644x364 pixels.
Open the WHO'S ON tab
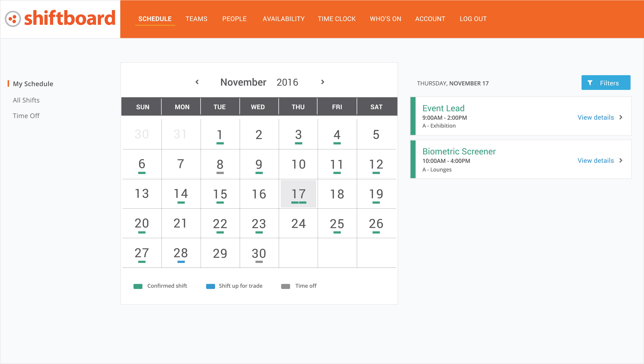point(385,19)
